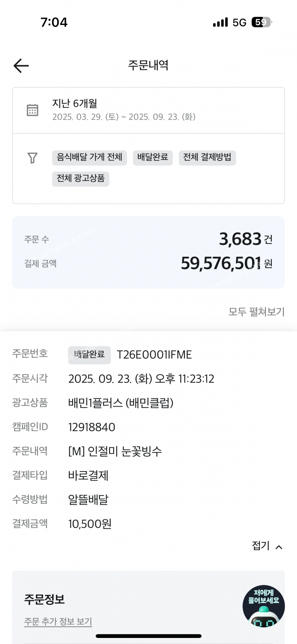Tap the cellular signal strength icon

tap(220, 22)
